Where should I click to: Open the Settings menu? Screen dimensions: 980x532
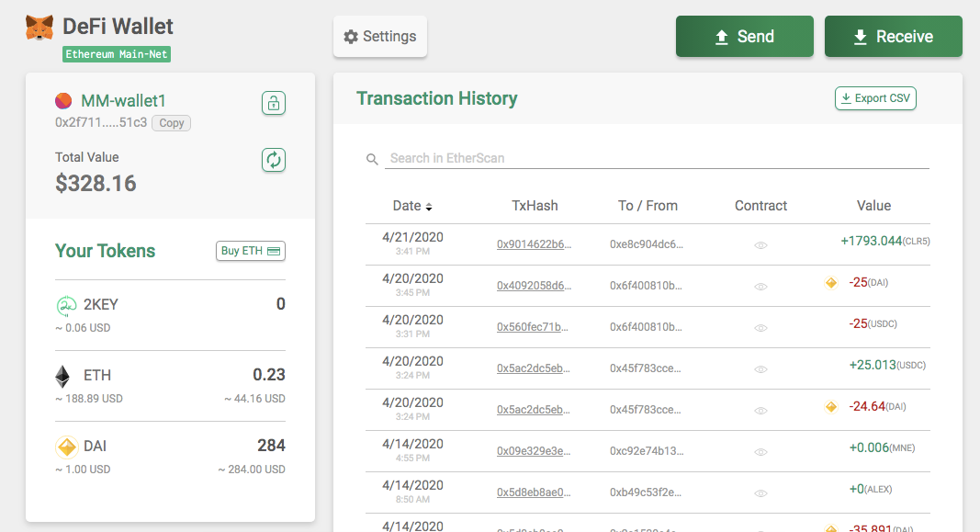379,37
